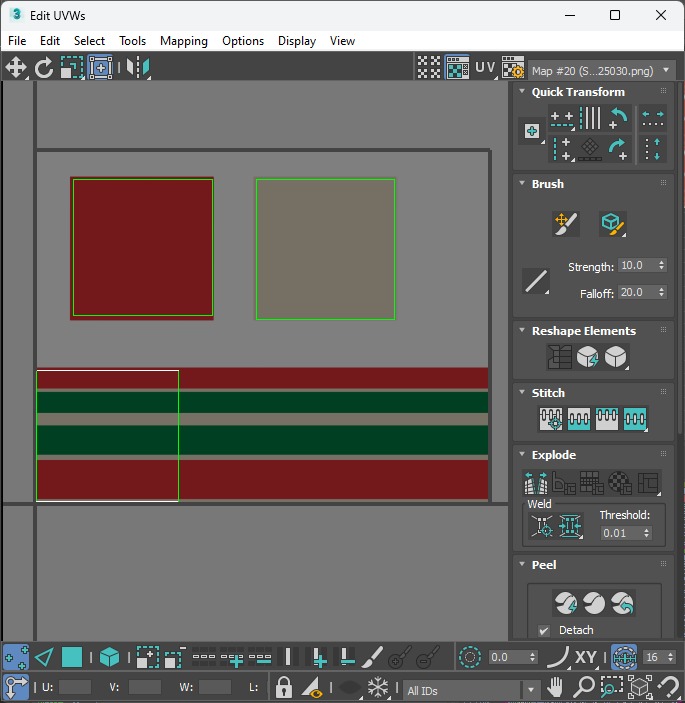
Task: Open the All IDs material dropdown
Action: pyautogui.click(x=471, y=690)
